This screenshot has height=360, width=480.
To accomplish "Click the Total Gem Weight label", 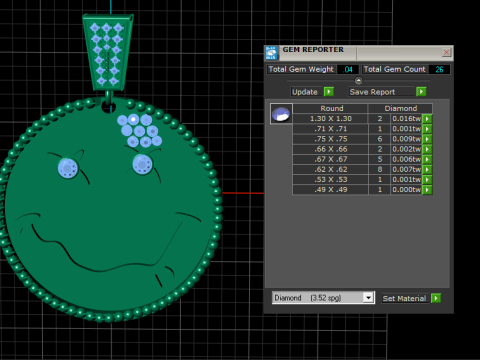I will tap(301, 69).
